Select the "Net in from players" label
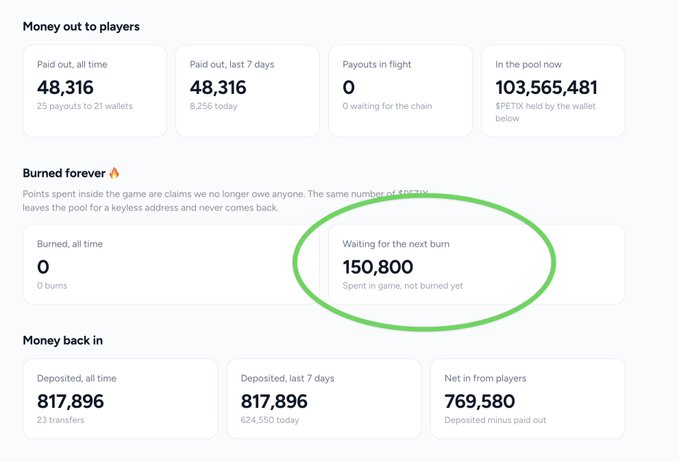The height and width of the screenshot is (462, 679). click(485, 378)
